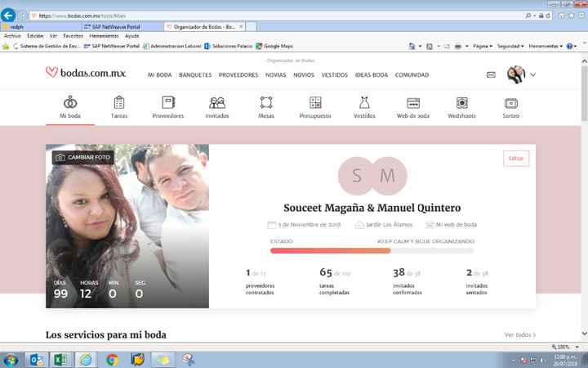Launch Excel from the Windows taskbar

click(60, 359)
